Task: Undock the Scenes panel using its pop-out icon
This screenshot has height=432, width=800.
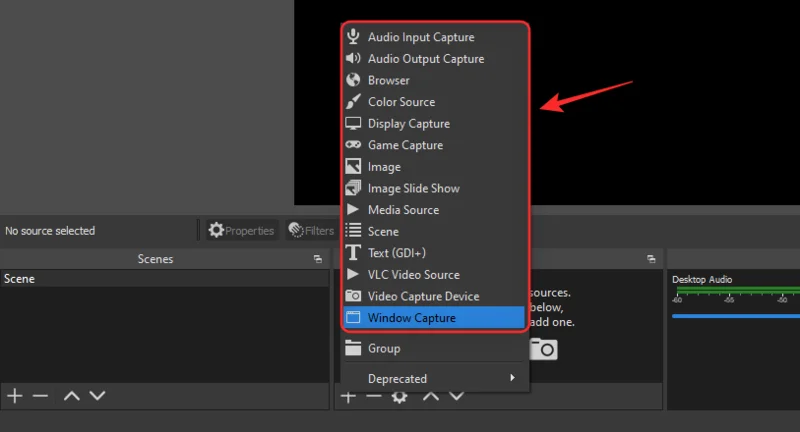Action: pos(317,259)
